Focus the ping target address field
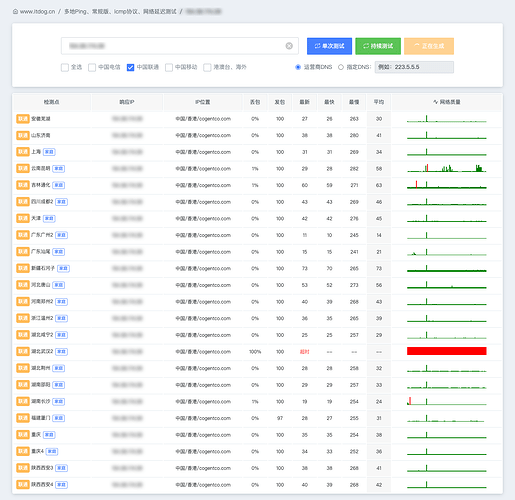This screenshot has width=515, height=500. [x=180, y=46]
